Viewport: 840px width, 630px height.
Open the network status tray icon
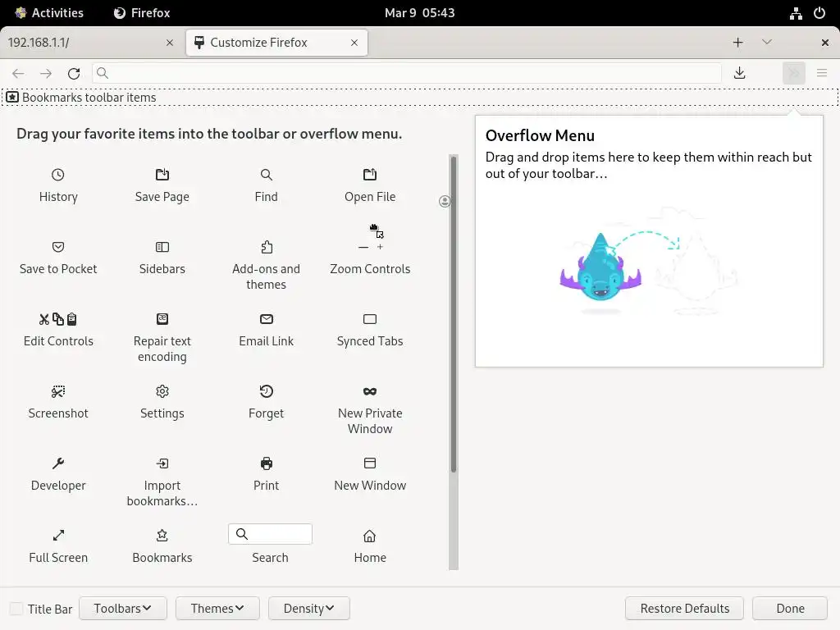[796, 13]
